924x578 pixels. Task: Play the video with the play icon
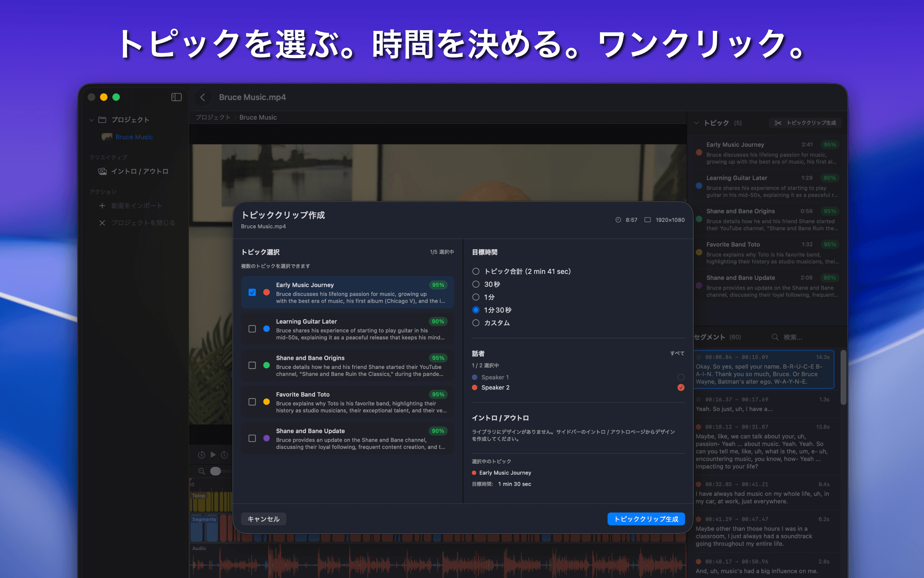(x=213, y=454)
